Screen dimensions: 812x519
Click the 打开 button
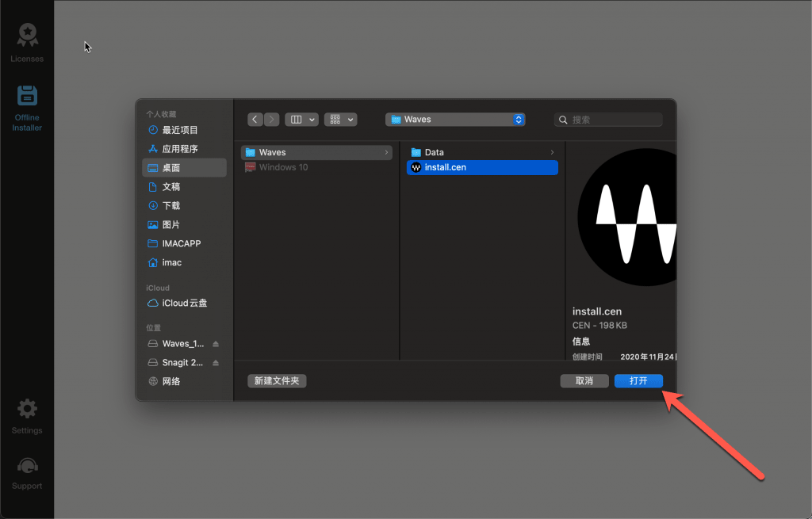point(638,381)
